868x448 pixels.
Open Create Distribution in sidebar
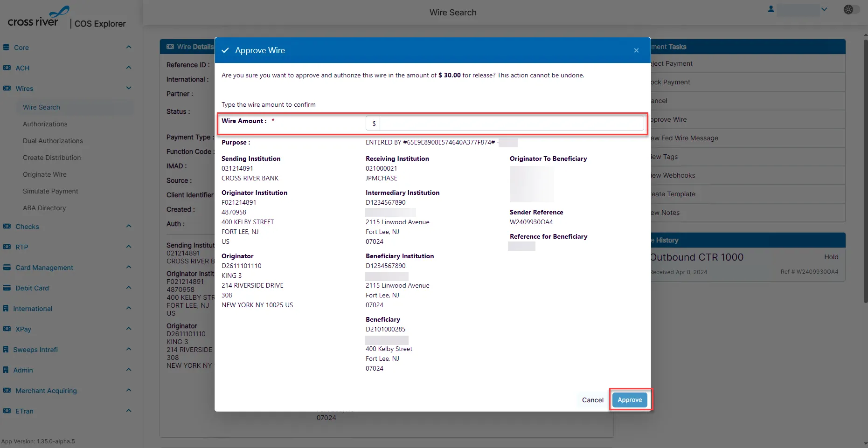click(52, 158)
